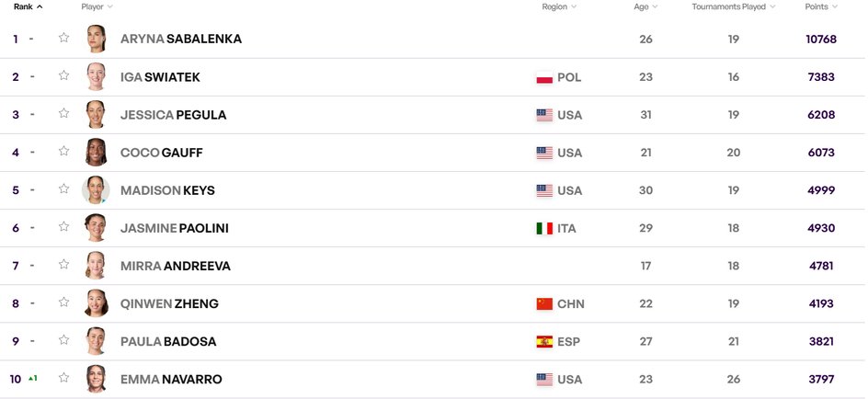Click the Italy flag next to ITA

[544, 228]
